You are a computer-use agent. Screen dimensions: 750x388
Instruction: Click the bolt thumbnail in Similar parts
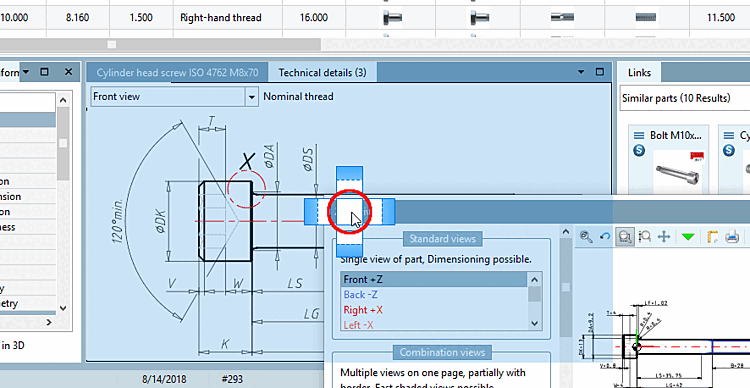(678, 170)
